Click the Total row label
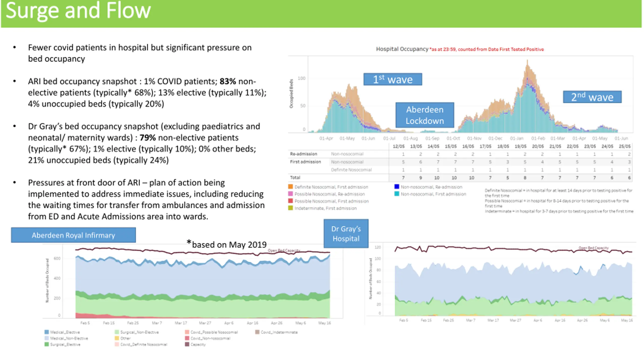The width and height of the screenshot is (644, 362). click(x=295, y=177)
